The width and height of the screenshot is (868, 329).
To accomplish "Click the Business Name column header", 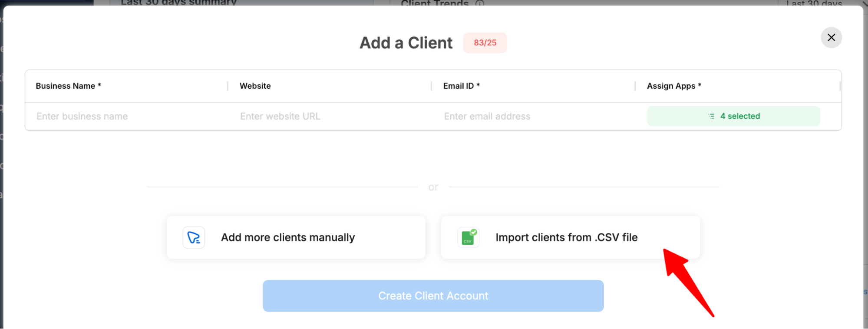I will 68,86.
